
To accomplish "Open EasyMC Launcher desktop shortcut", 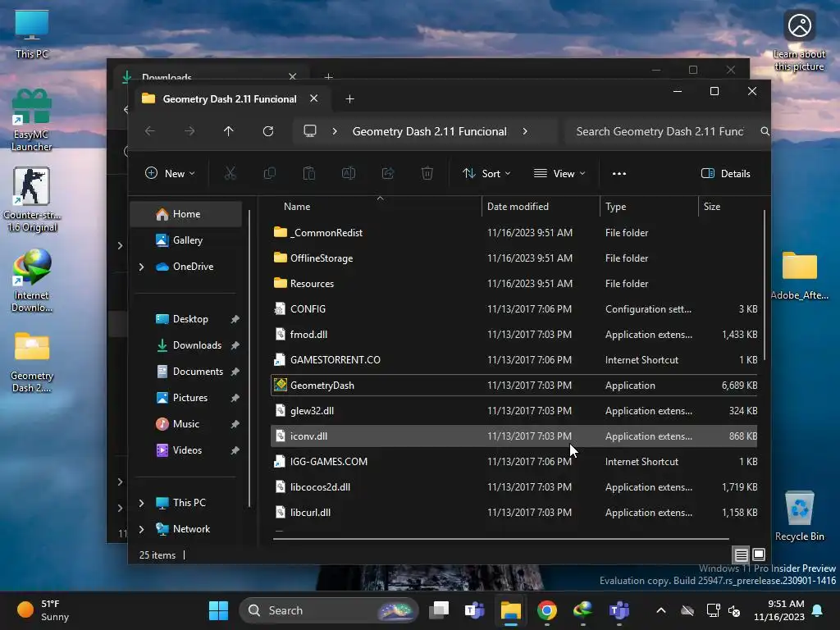I will [x=32, y=121].
